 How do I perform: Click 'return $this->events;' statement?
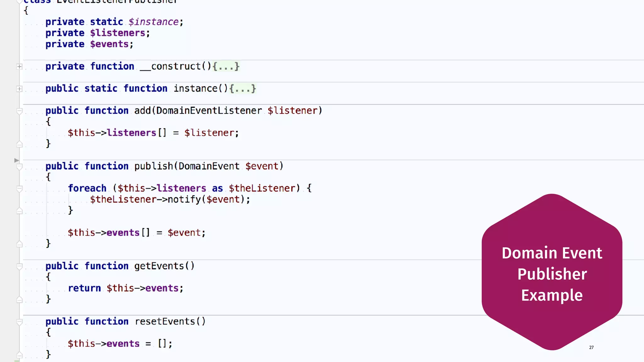point(125,288)
